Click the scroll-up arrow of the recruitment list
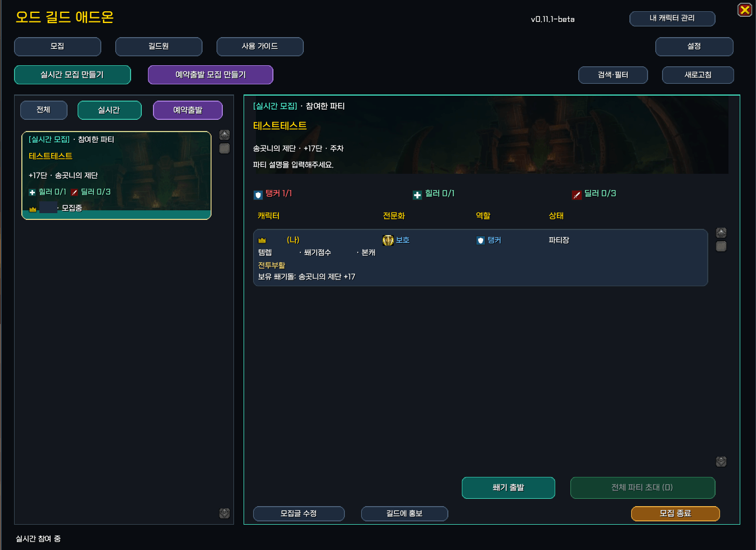Viewport: 756px width, 550px height. click(x=224, y=135)
